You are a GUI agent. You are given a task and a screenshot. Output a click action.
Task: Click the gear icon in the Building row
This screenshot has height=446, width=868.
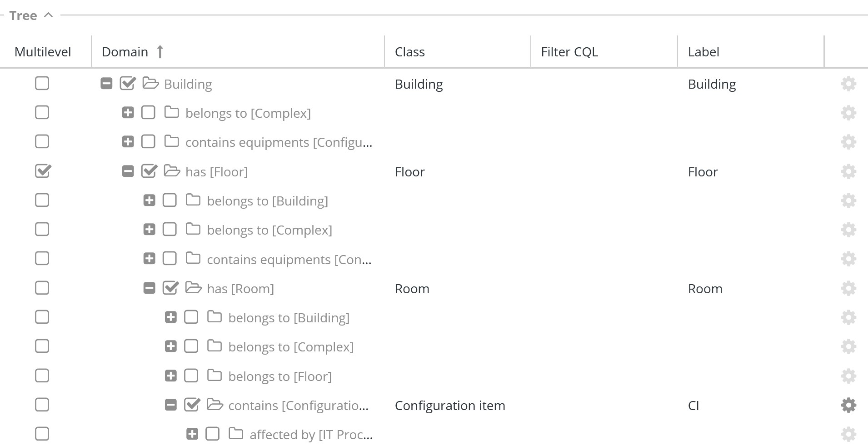tap(848, 84)
